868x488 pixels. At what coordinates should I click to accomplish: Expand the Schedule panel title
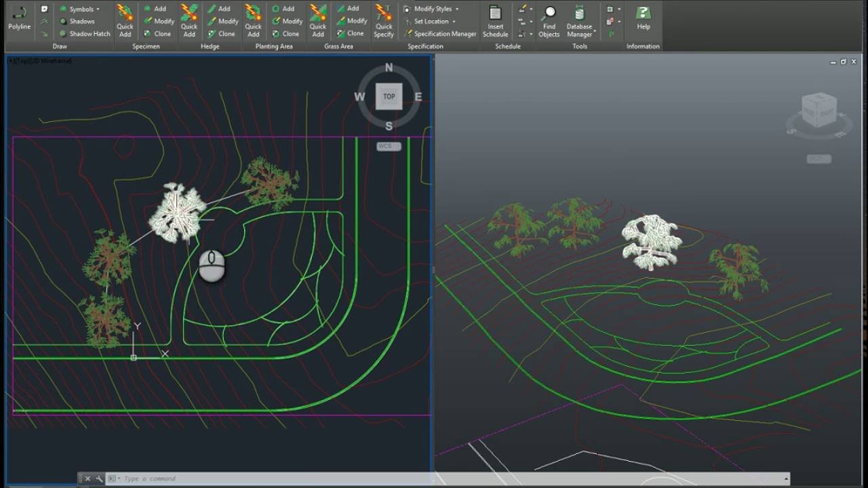tap(508, 46)
